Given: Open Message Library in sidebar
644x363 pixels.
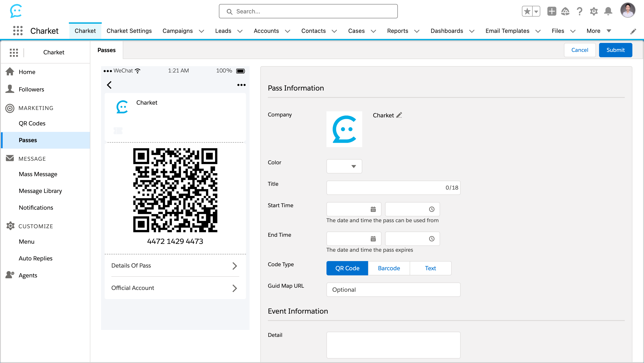Looking at the screenshot, I should click(x=40, y=191).
